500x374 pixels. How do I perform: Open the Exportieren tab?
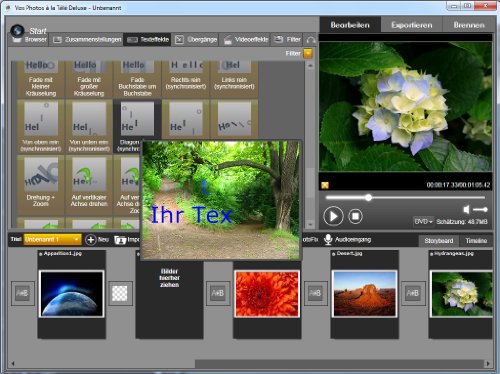point(412,25)
